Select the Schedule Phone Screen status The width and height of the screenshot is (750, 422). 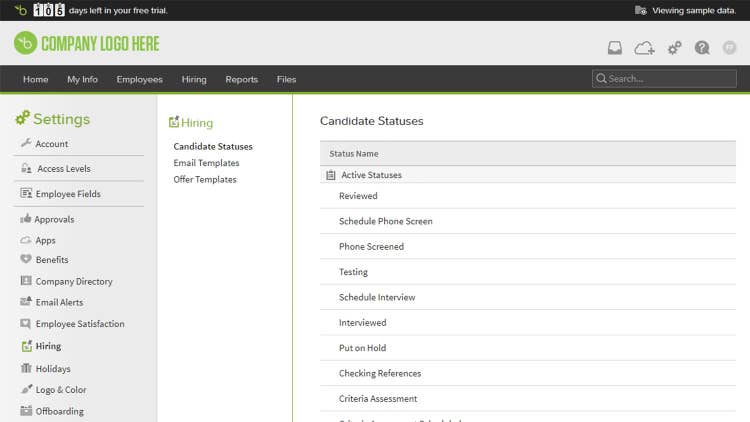pos(528,221)
